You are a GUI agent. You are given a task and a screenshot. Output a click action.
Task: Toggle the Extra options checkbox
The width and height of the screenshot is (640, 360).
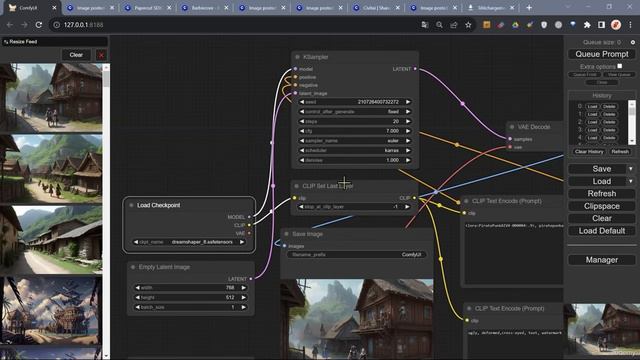point(620,66)
